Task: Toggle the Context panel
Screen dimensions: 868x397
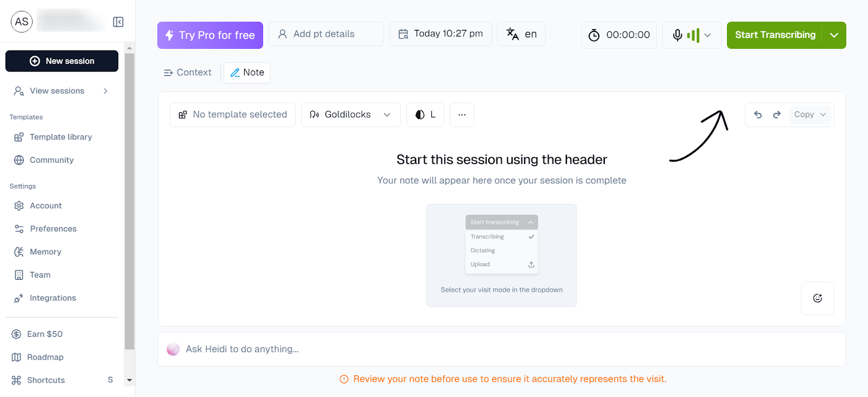Action: point(187,72)
